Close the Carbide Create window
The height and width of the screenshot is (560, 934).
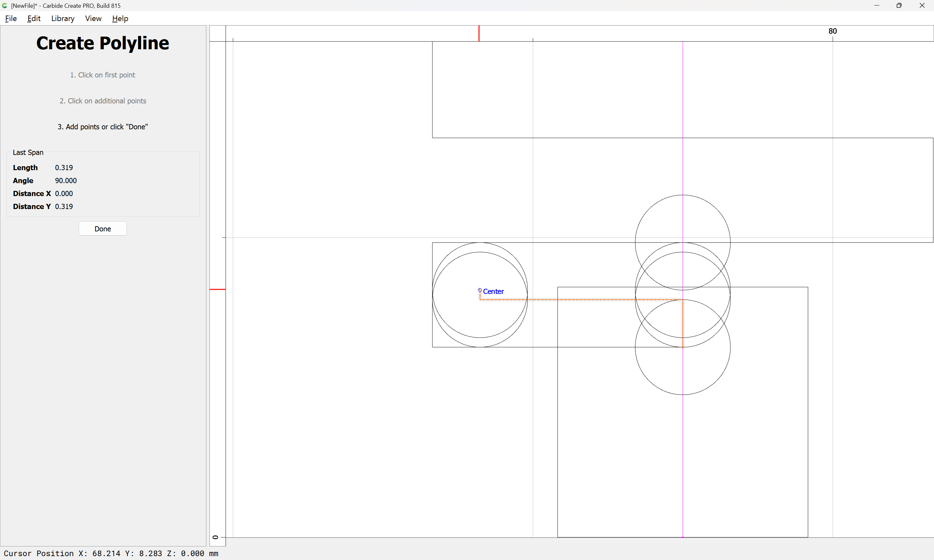coord(922,6)
